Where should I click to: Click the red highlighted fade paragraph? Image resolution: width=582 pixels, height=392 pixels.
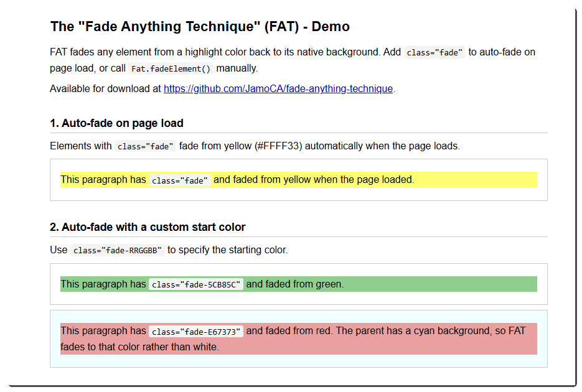pos(298,338)
